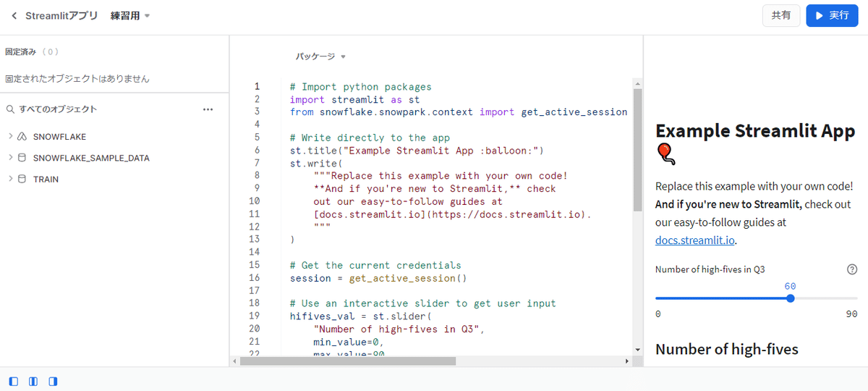Click the TRAIN label in object tree
868x391 pixels.
pos(46,180)
